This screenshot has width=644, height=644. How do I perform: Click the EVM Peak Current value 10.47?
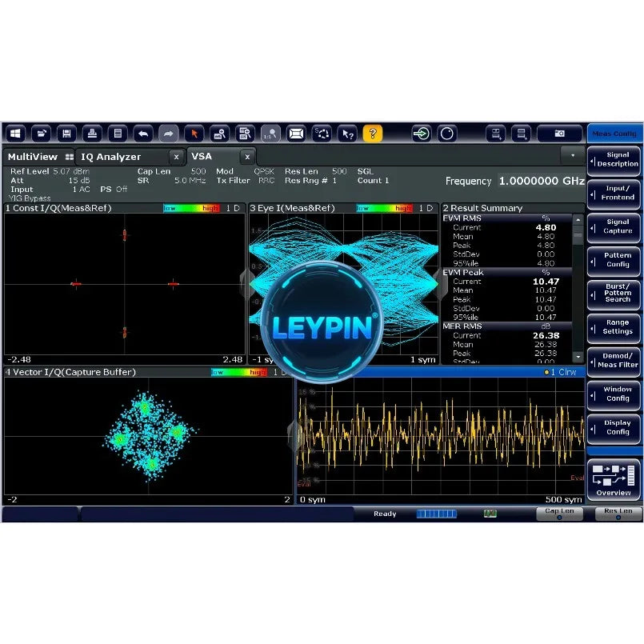pyautogui.click(x=546, y=282)
